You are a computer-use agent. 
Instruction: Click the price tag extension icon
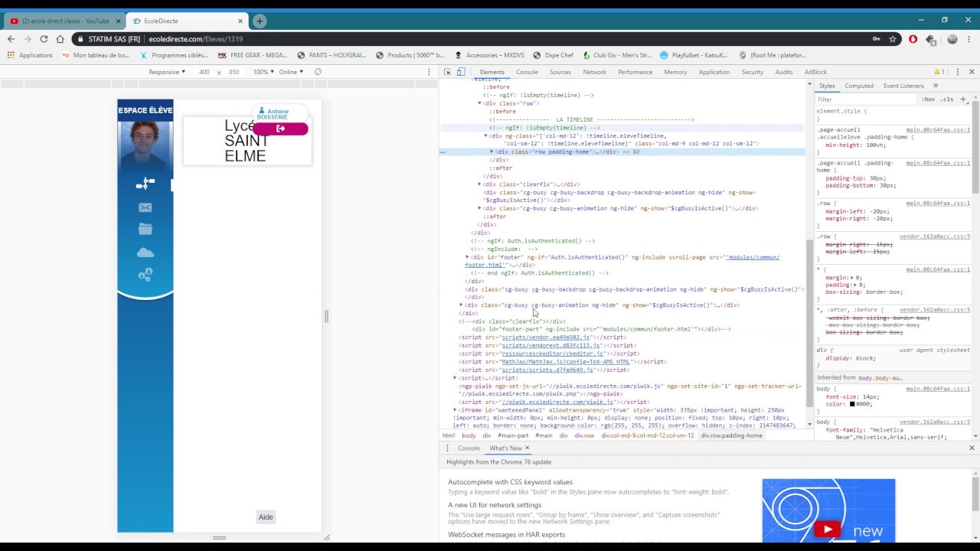pyautogui.click(x=931, y=39)
